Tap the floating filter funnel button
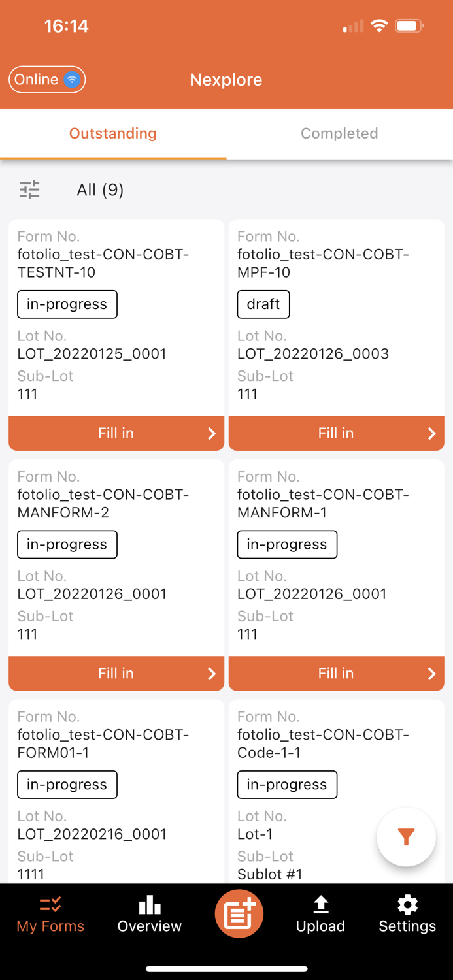Viewport: 453px width, 980px height. coord(406,837)
